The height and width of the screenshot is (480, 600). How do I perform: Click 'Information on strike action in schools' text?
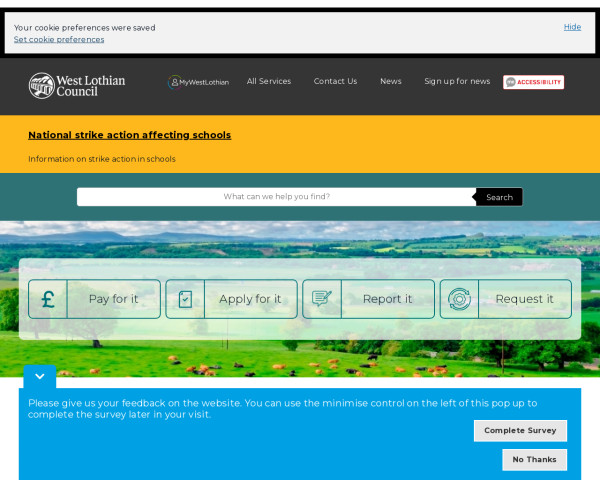tap(102, 159)
